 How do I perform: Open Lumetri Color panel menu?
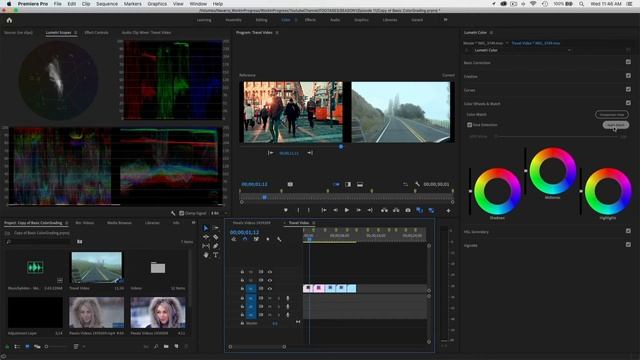(491, 33)
